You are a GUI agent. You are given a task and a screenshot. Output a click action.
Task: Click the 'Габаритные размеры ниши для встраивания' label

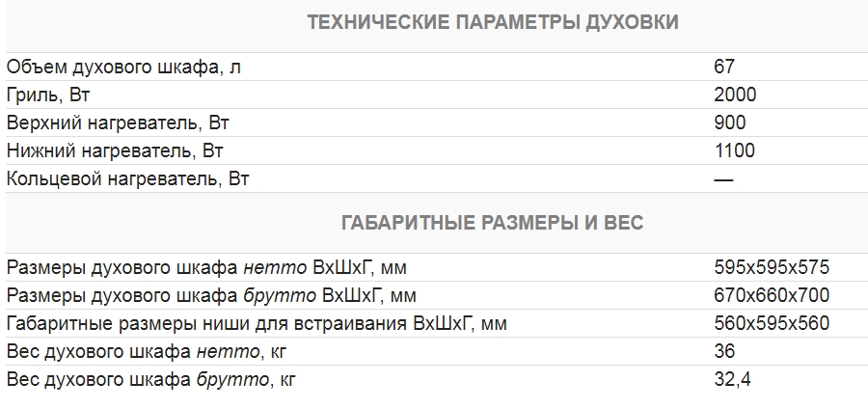pyautogui.click(x=257, y=323)
